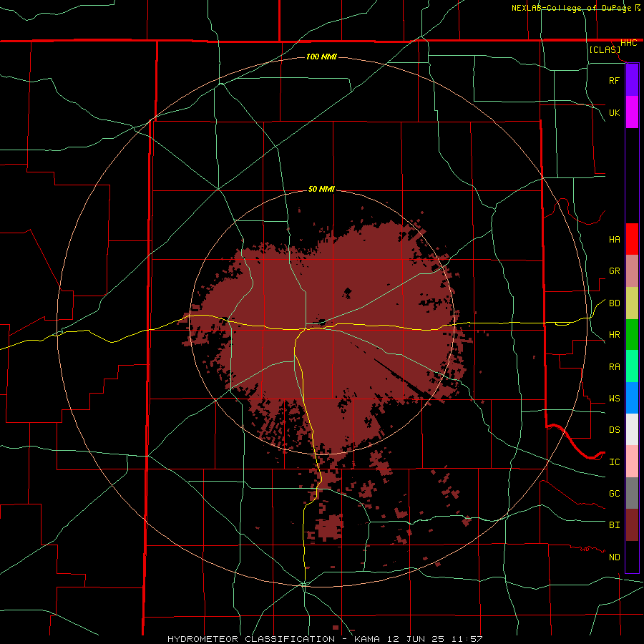This screenshot has height=644, width=644.
Task: Click the 50 NMI range ring label
Action: [321, 190]
